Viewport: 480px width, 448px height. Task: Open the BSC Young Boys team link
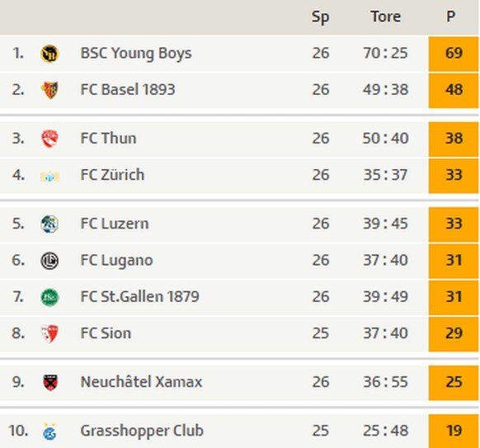[136, 54]
